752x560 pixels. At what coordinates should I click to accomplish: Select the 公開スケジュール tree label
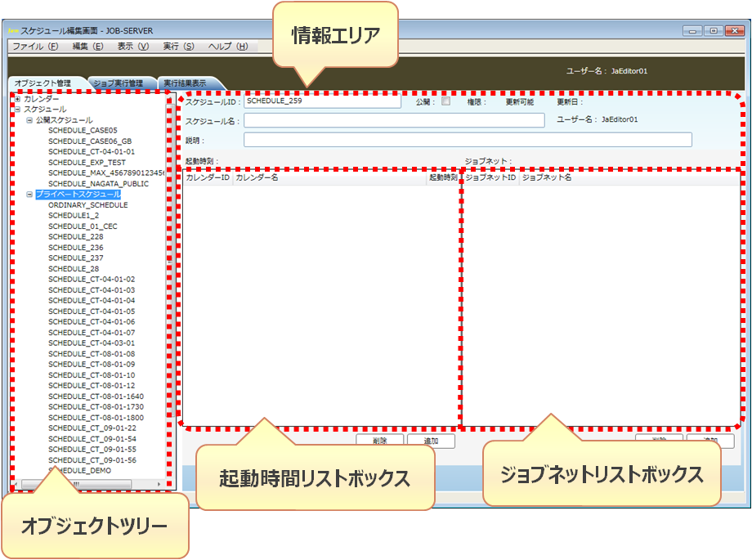point(65,120)
